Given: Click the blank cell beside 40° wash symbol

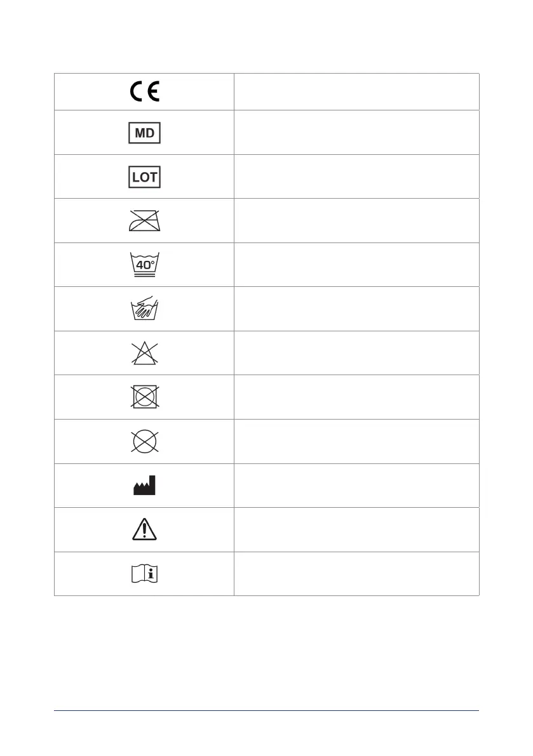Looking at the screenshot, I should click(x=356, y=265).
